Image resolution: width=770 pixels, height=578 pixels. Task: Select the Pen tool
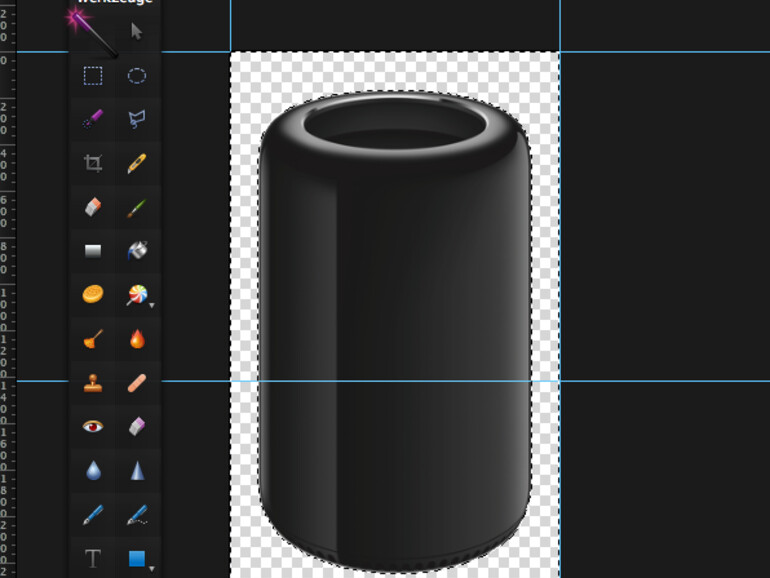pos(93,515)
